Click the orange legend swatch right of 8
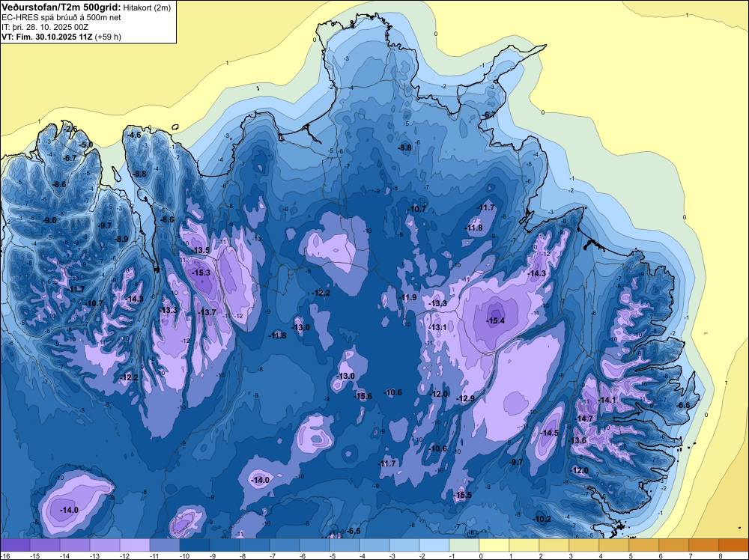The width and height of the screenshot is (749, 560). coord(734,545)
